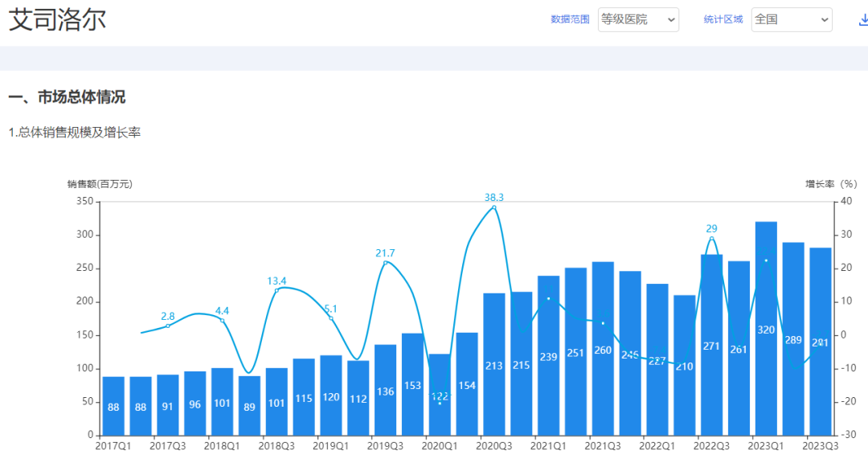
Task: Click the 2017Q1 bar showing 88
Action: (x=113, y=406)
